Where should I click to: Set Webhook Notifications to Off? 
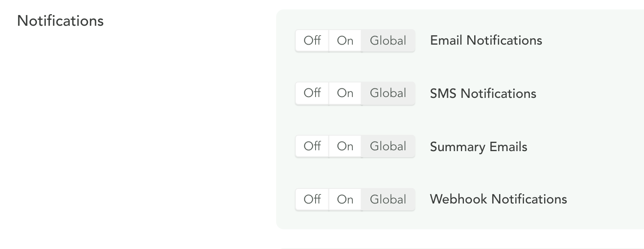pos(312,200)
